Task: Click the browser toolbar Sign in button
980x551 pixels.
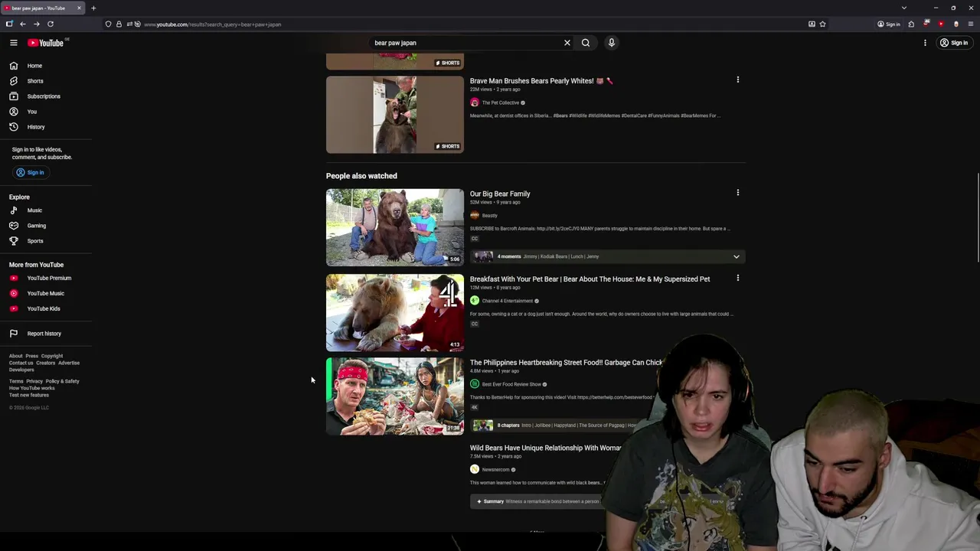Action: pos(889,24)
